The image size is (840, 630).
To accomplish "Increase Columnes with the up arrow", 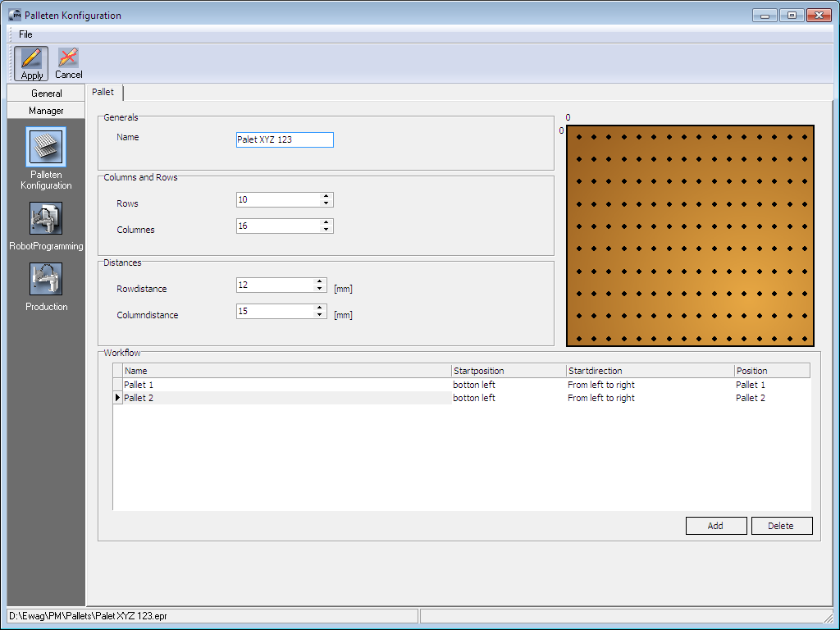I will point(326,222).
